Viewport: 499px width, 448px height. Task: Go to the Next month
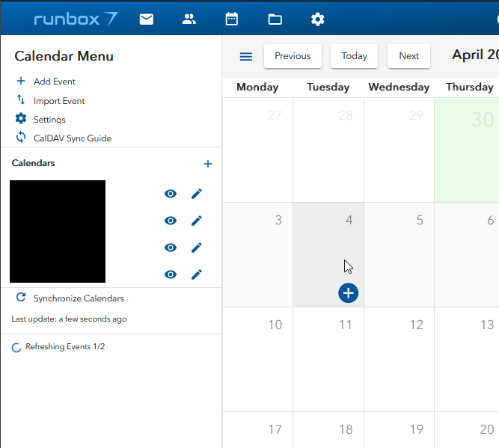click(409, 56)
